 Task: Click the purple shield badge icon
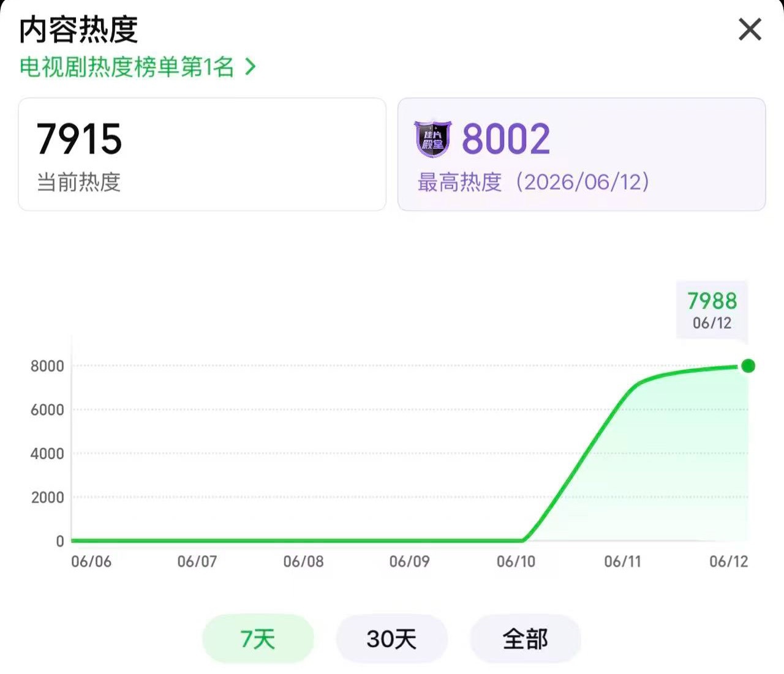433,139
